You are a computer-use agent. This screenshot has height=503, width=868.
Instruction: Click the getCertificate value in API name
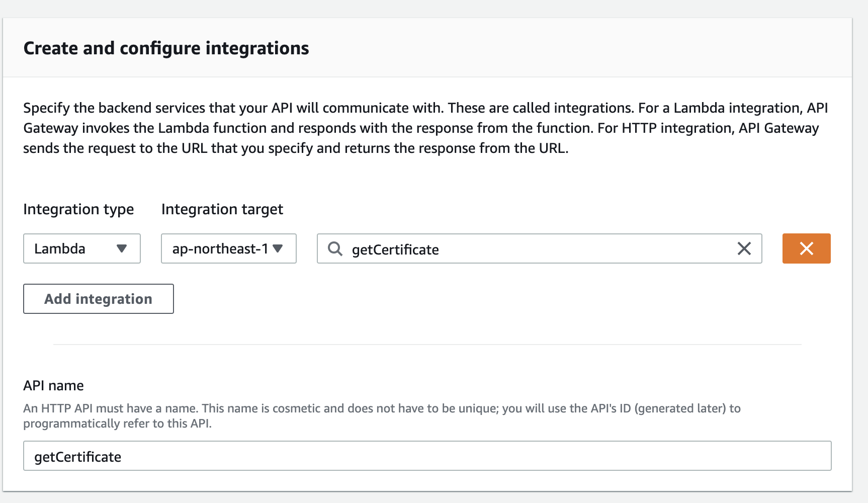[78, 457]
